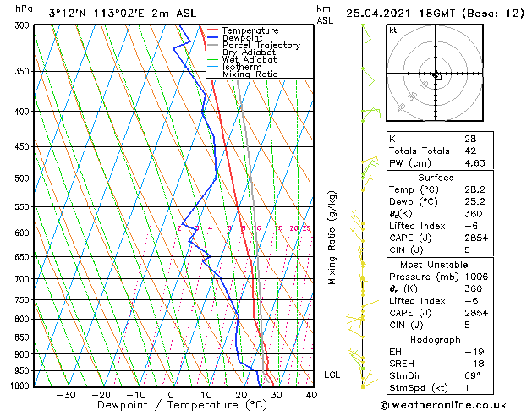This screenshot has width=532, height=411.
Task: Click the Most Unstable CAPE value 2854
Action: [x=476, y=313]
